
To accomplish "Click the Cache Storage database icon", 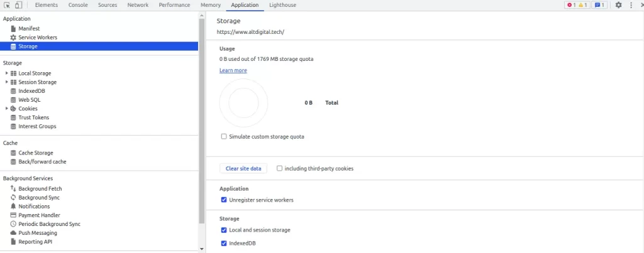I will tap(13, 153).
